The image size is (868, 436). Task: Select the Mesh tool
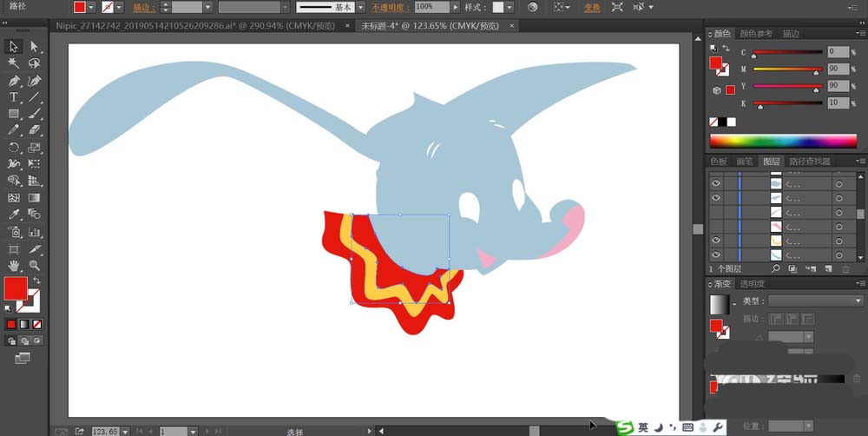pyautogui.click(x=14, y=198)
